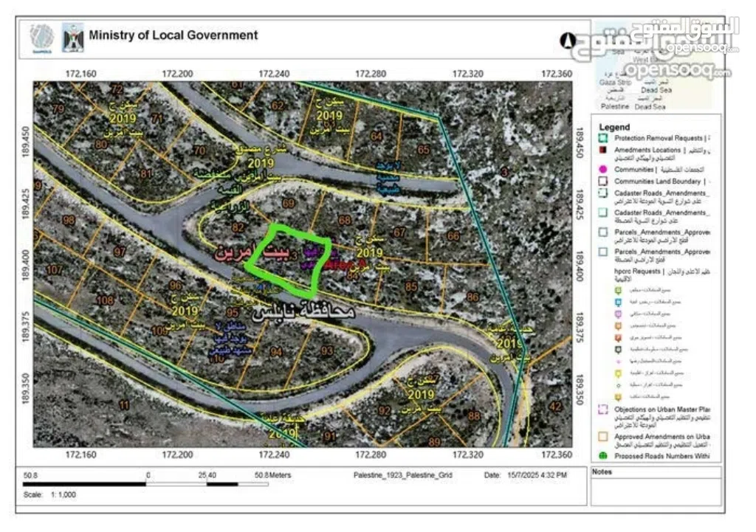756x532 pixels.
Task: Click the magenta Communities legend dot
Action: click(x=603, y=169)
